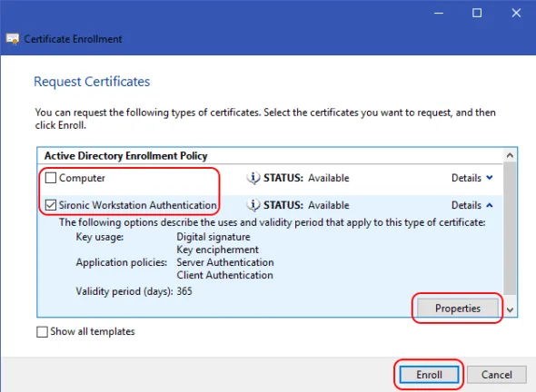Viewport: 536px width, 392px height.
Task: Uncheck Sironic Workstation Authentication checkbox
Action: click(51, 205)
